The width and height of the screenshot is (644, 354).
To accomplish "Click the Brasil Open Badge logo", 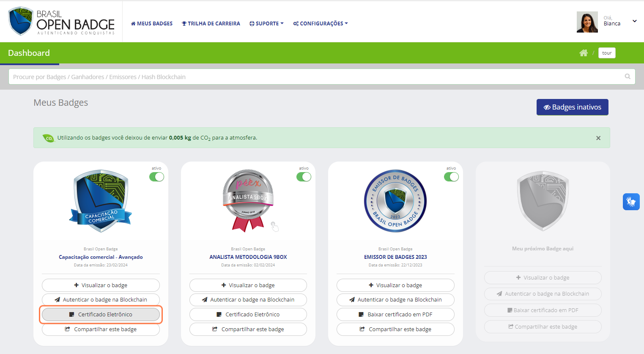I will [x=62, y=21].
